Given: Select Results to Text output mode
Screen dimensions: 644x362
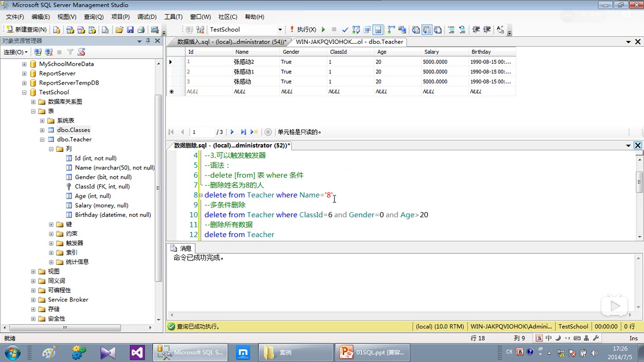Looking at the screenshot, I should coord(416,29).
